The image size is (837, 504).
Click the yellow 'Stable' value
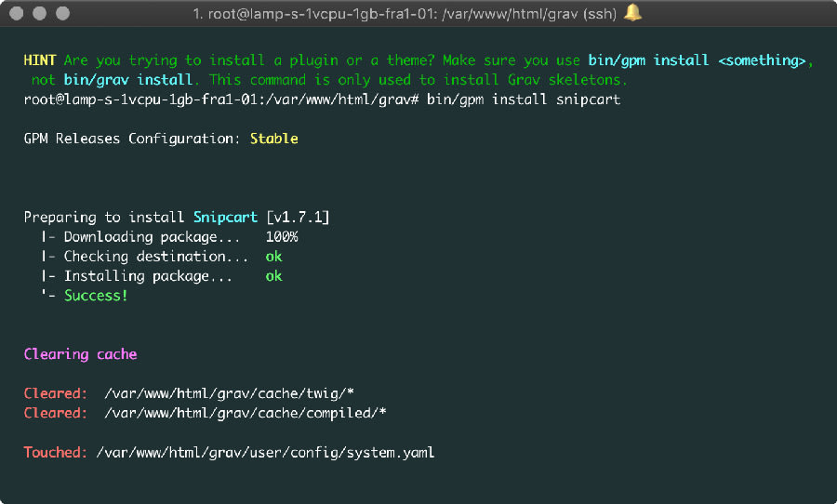[x=273, y=139]
